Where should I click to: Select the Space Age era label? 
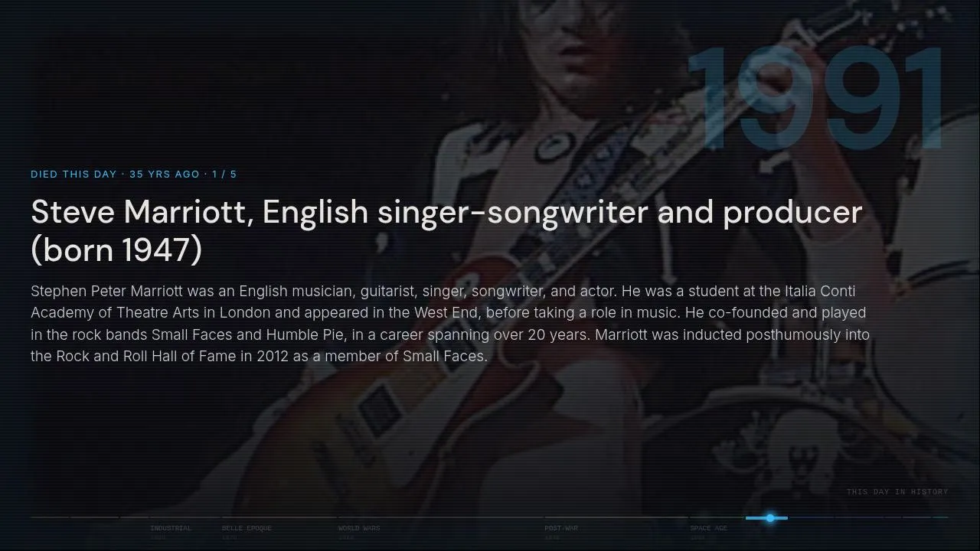click(708, 528)
